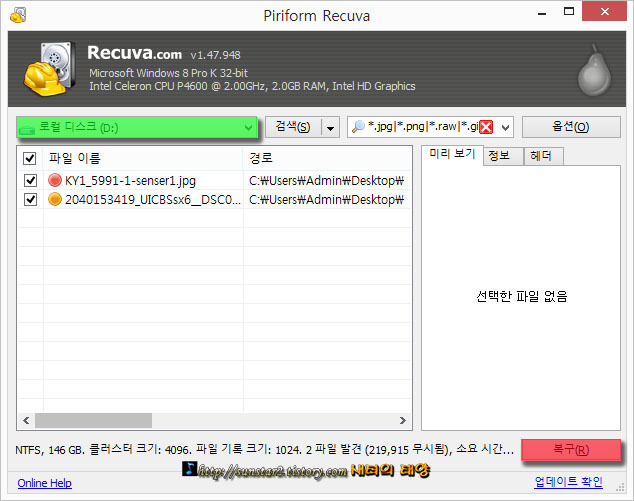The image size is (634, 501).
Task: Click the 복구(R) recover button
Action: click(571, 450)
